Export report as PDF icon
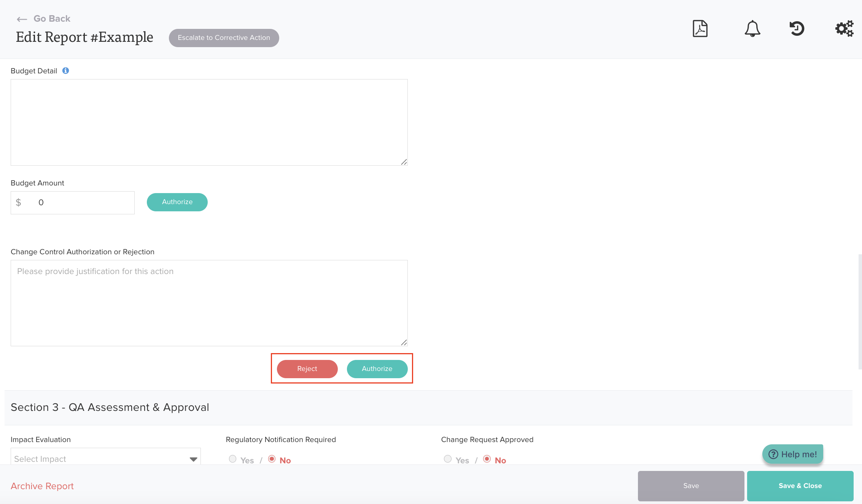 point(700,29)
